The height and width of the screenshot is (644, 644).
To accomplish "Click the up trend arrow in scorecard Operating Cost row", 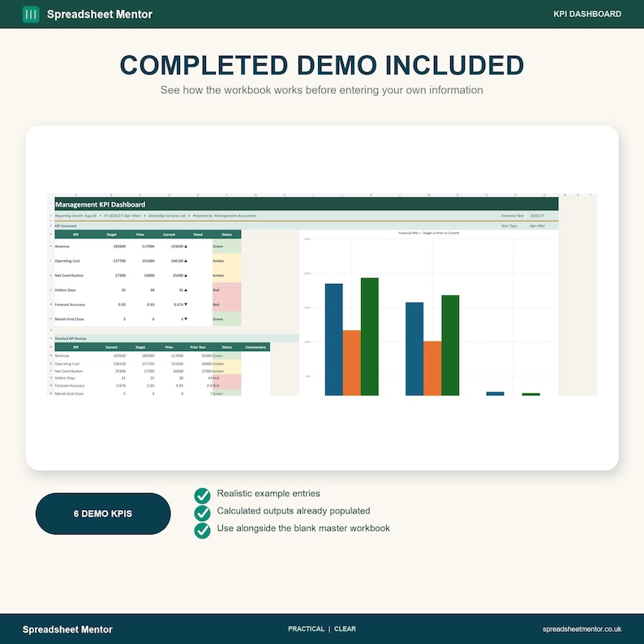I will pyautogui.click(x=186, y=261).
